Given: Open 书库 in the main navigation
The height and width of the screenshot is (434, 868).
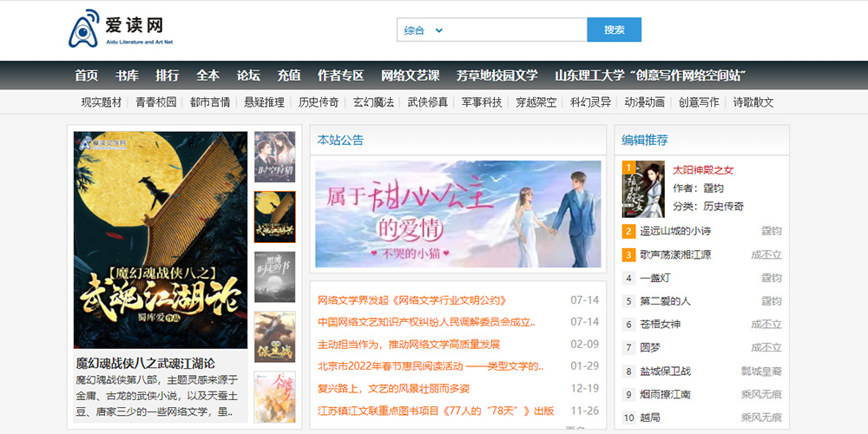Looking at the screenshot, I should click(x=127, y=76).
